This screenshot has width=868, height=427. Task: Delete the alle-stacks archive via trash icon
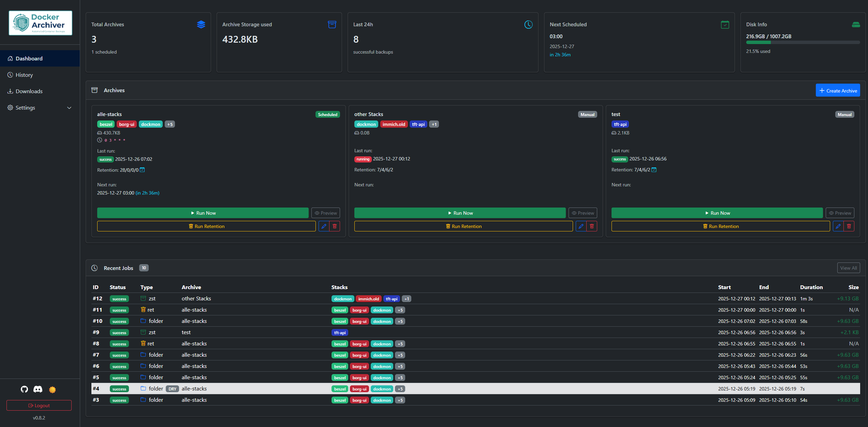tap(335, 226)
